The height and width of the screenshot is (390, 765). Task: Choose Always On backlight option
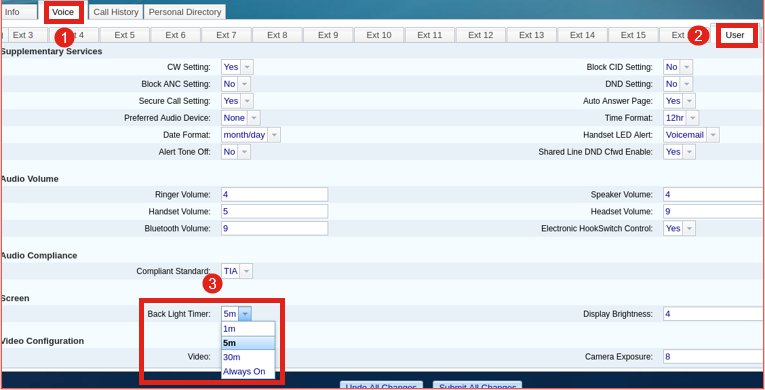248,371
